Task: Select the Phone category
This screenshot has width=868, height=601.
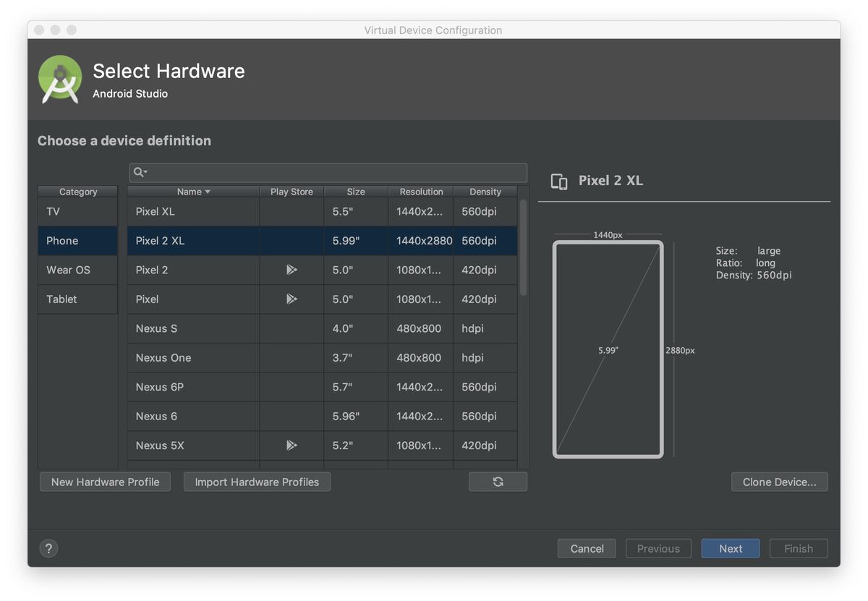Action: pyautogui.click(x=77, y=241)
